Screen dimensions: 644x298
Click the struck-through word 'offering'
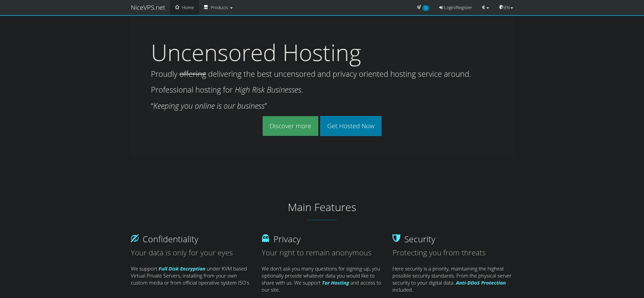[x=193, y=74]
